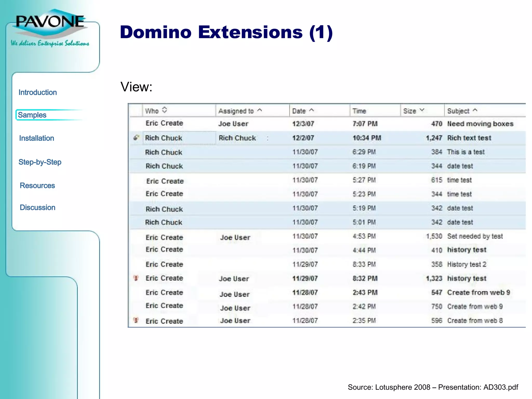The image size is (532, 399).
Task: Click the time 2:35 PM
Action: point(364,321)
